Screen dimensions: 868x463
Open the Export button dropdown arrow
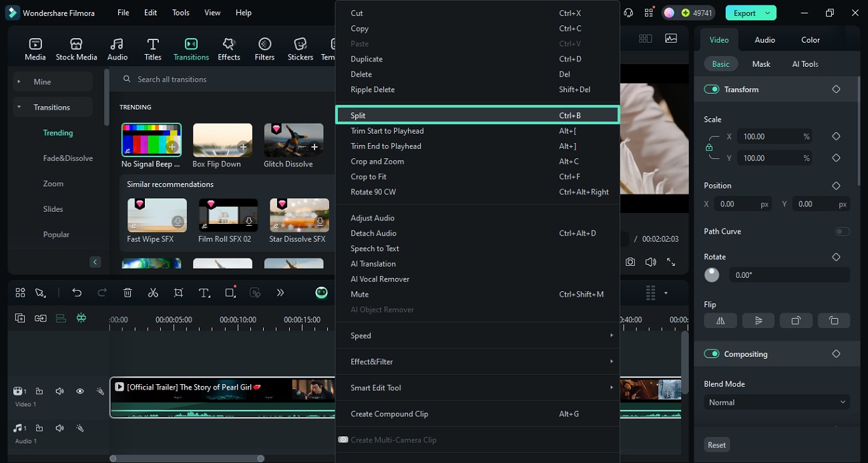[768, 13]
